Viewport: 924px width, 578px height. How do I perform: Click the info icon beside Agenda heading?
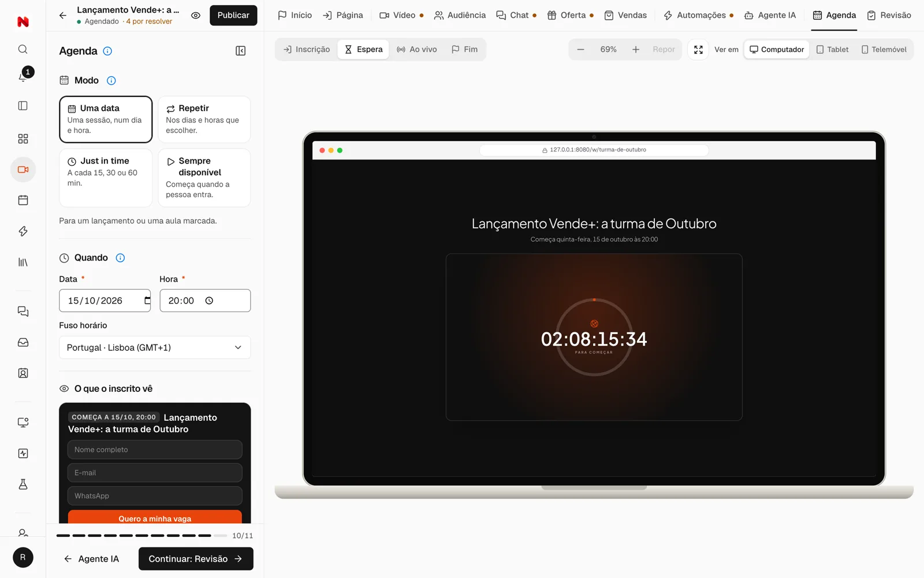pyautogui.click(x=107, y=51)
